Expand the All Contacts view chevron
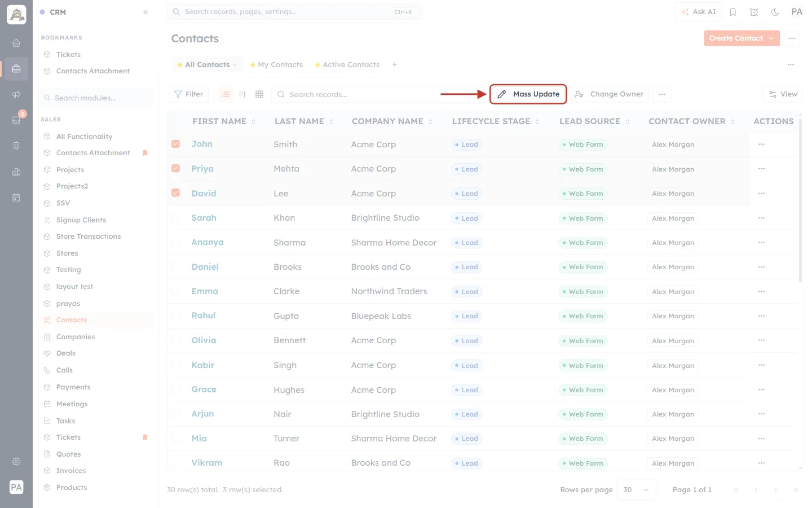 (235, 65)
